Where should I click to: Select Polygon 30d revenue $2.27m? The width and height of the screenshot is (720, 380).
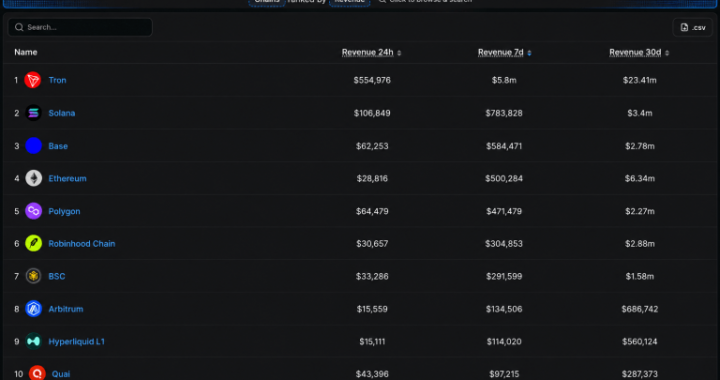pos(640,211)
